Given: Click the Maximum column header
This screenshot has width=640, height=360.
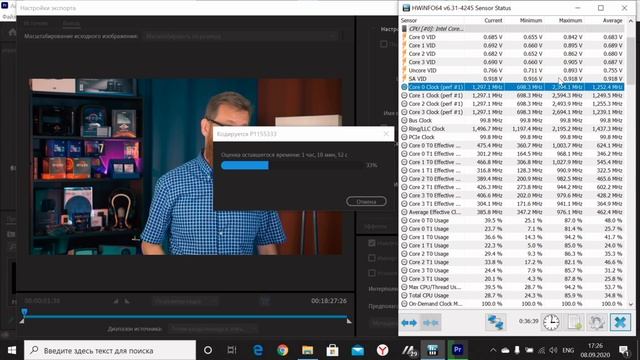Looking at the screenshot, I should click(x=570, y=20).
